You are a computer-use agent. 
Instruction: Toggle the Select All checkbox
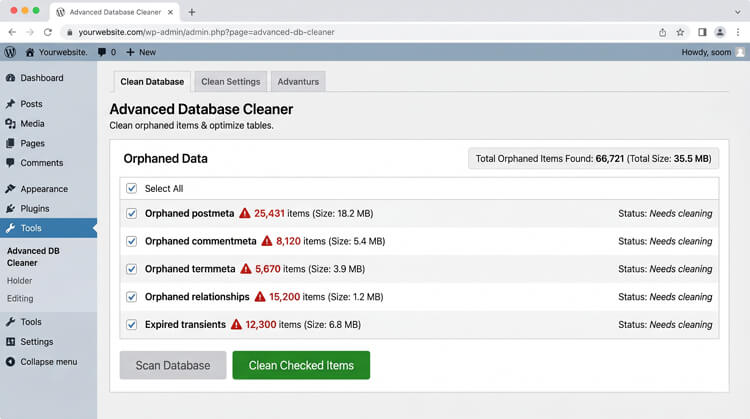132,188
